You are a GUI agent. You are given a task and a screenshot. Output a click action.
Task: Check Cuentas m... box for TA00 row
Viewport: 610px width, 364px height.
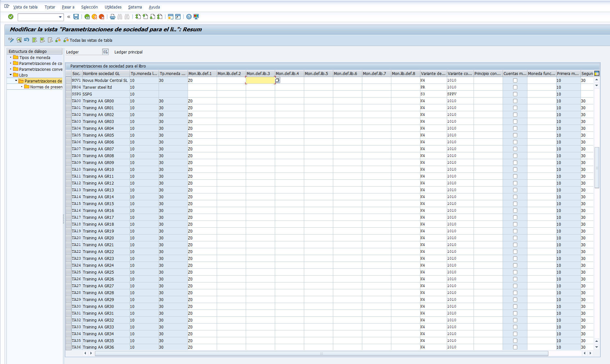point(515,101)
